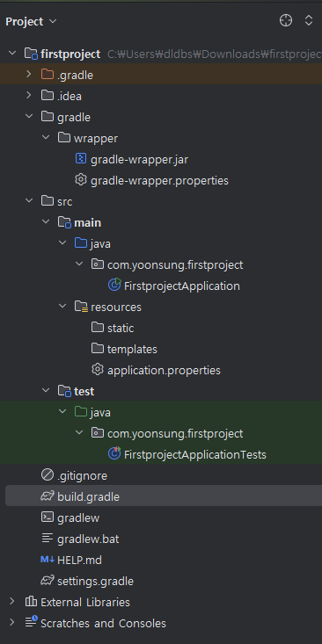
Task: Select the build.gradle file
Action: tap(88, 496)
